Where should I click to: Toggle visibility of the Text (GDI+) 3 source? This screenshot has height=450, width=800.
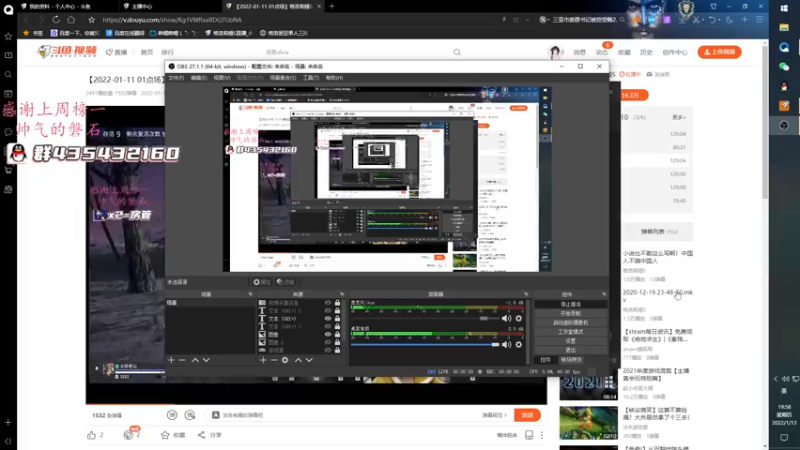[x=328, y=326]
